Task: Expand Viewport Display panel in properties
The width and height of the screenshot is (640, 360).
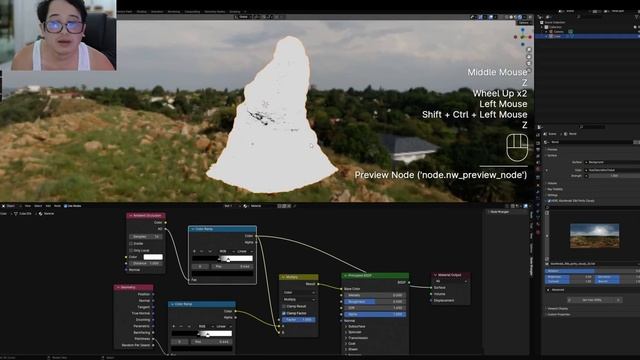Action: point(557,309)
